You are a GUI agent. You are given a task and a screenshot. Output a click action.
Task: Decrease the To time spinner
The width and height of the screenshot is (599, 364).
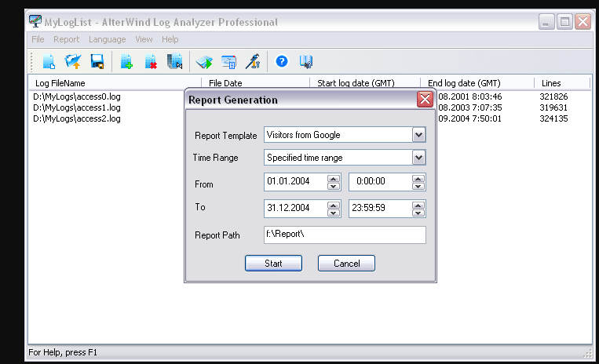tap(418, 213)
